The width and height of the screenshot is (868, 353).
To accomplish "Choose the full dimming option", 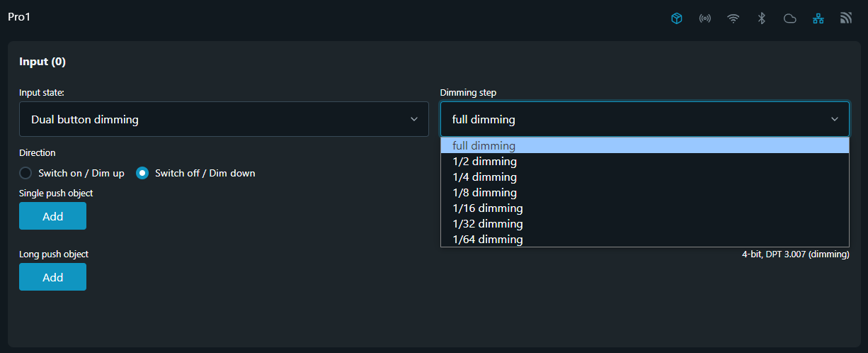I will pos(484,146).
